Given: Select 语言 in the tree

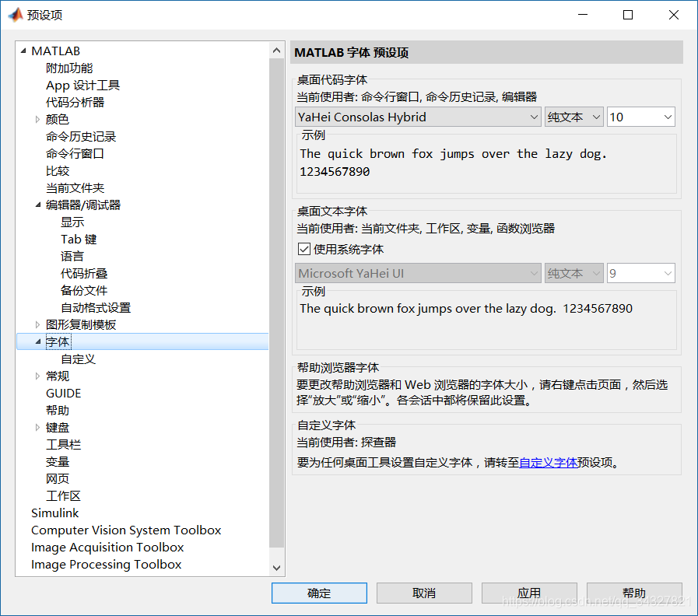Looking at the screenshot, I should 72,257.
